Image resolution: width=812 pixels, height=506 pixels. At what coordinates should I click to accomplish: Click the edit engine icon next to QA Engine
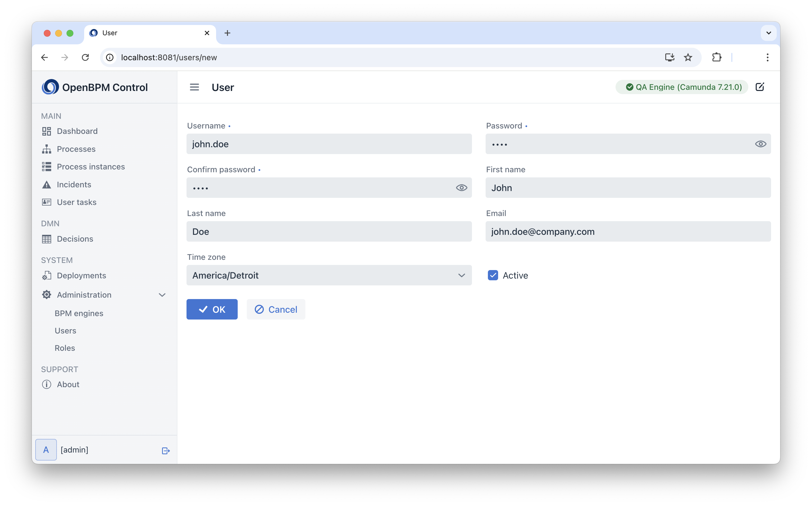click(760, 87)
